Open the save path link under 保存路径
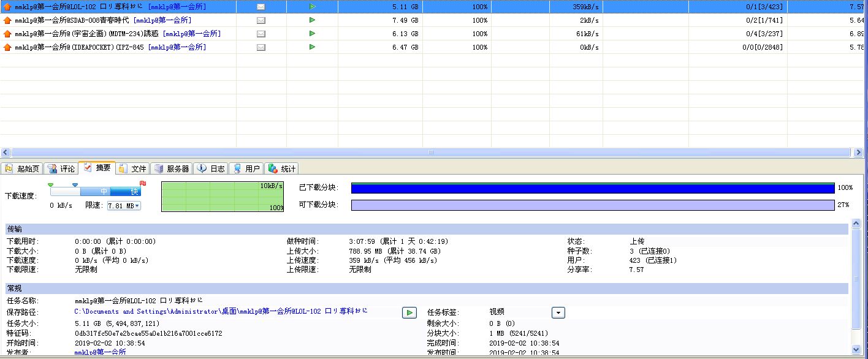 tap(221, 312)
